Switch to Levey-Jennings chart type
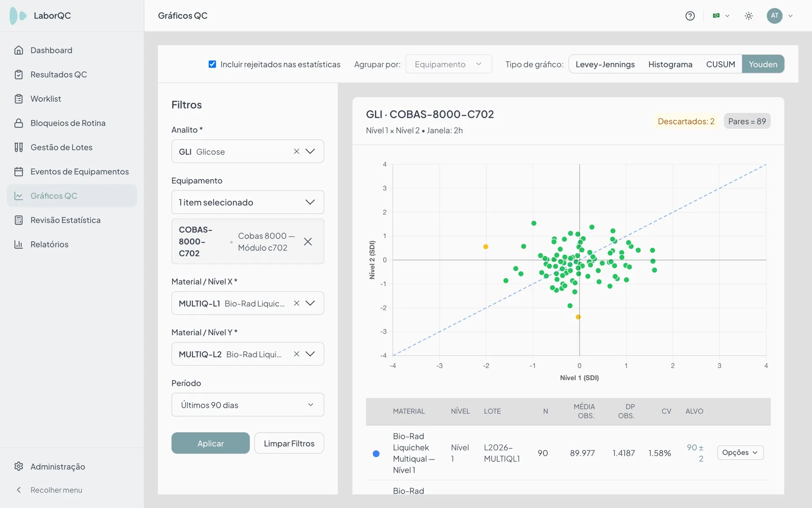This screenshot has width=812, height=508. pos(605,64)
